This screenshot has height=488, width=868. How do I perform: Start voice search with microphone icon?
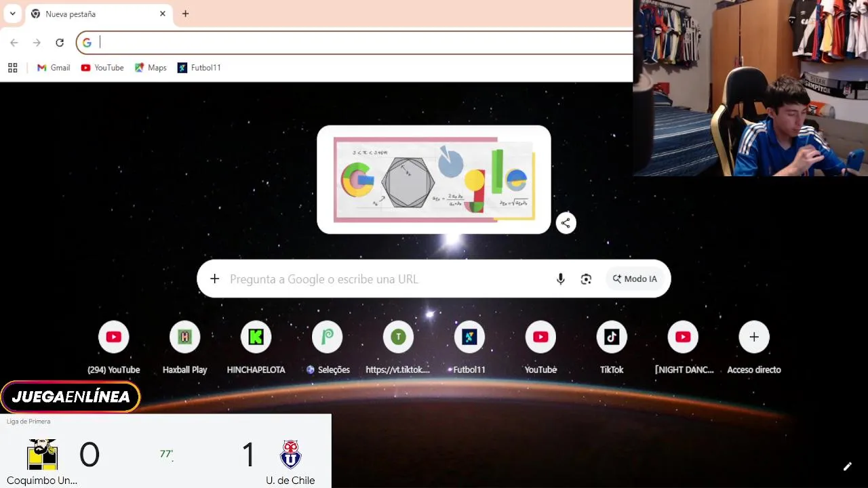(x=560, y=279)
